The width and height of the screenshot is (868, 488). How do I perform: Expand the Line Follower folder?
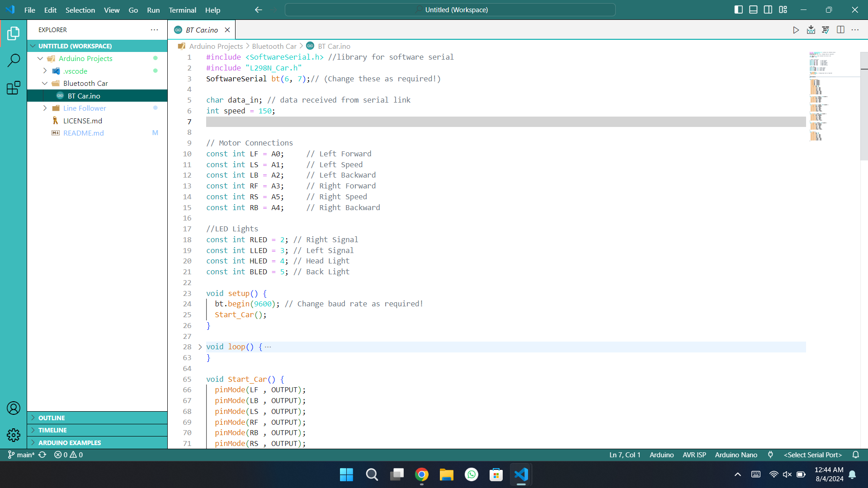pyautogui.click(x=85, y=108)
